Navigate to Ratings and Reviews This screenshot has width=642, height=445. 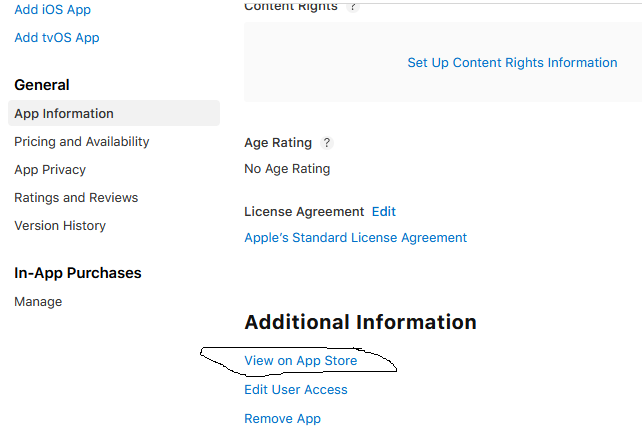76,198
